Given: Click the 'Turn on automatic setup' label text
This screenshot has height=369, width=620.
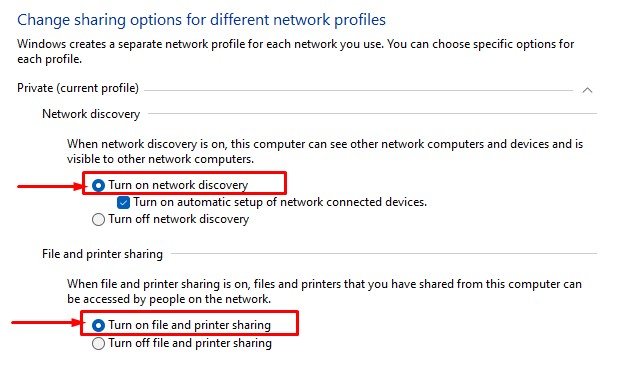Looking at the screenshot, I should [x=280, y=202].
